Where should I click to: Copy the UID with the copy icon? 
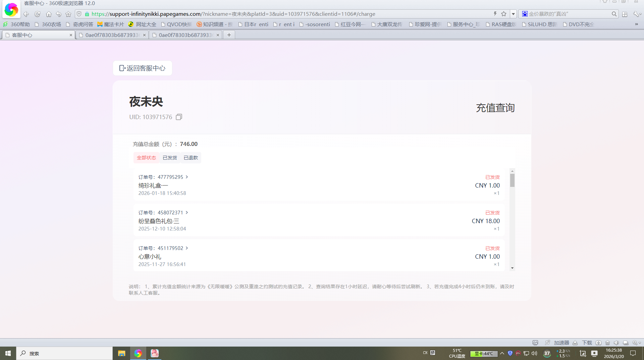(179, 117)
